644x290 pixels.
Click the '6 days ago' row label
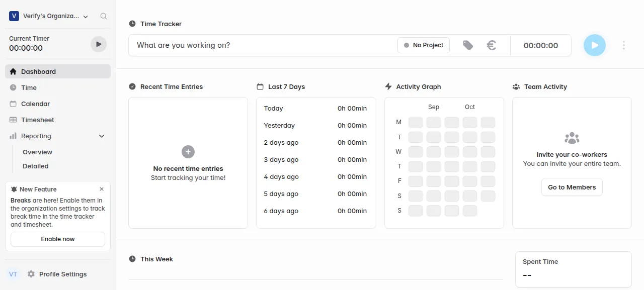point(281,211)
